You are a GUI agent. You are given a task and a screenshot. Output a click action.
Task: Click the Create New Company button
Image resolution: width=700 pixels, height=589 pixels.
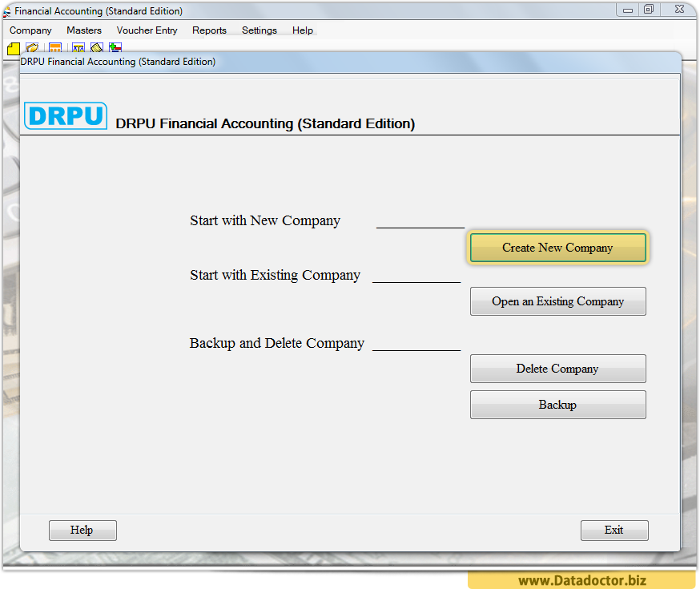(558, 248)
